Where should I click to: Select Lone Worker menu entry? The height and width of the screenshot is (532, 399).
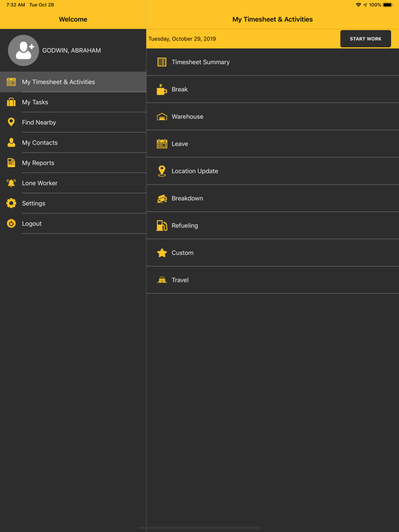(x=73, y=183)
